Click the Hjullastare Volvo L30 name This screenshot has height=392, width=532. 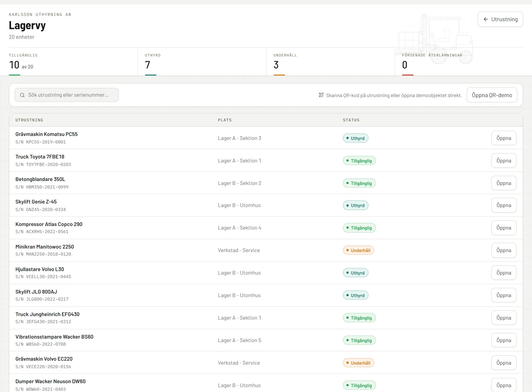click(x=40, y=269)
